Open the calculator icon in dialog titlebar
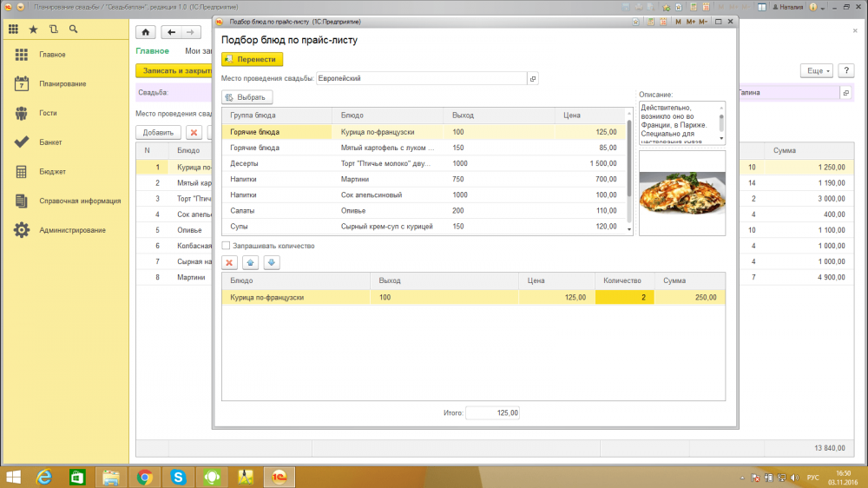868x488 pixels. [x=649, y=19]
